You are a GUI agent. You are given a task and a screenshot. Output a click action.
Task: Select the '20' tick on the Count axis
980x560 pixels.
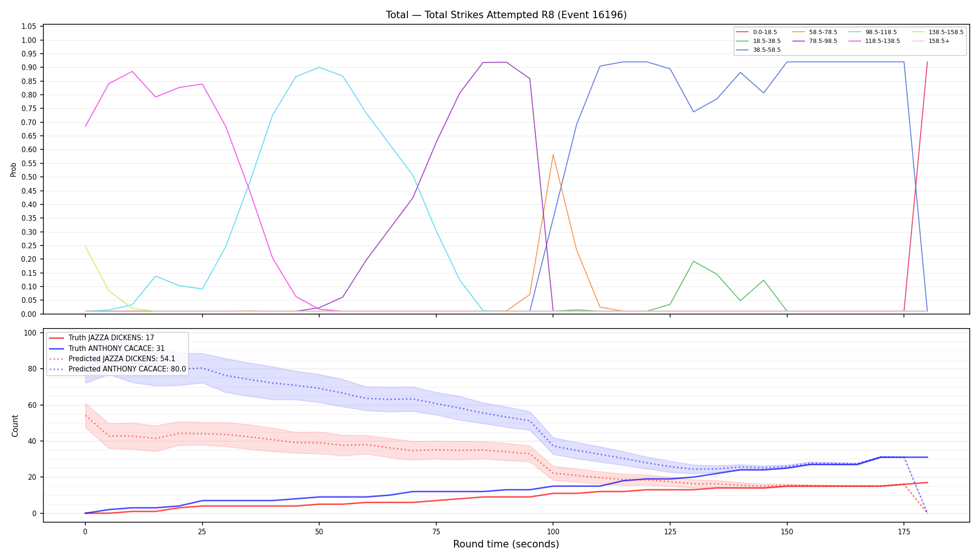[33, 477]
